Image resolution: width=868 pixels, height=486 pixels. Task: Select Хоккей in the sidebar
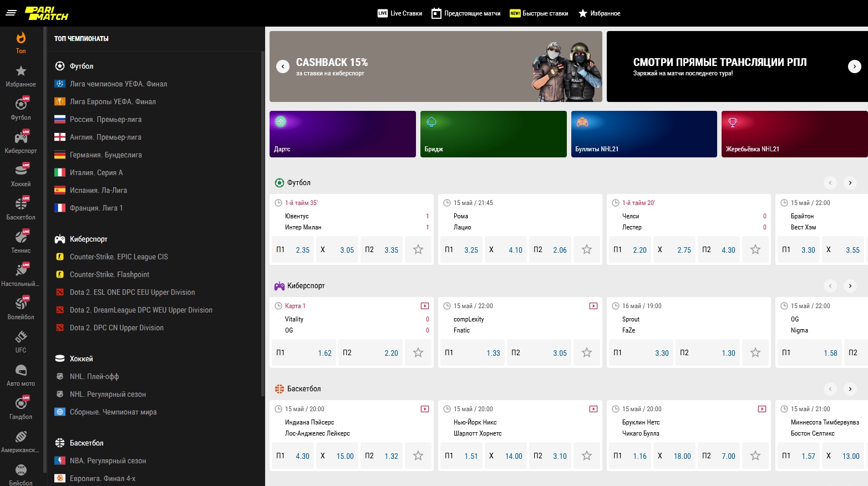coord(21,176)
